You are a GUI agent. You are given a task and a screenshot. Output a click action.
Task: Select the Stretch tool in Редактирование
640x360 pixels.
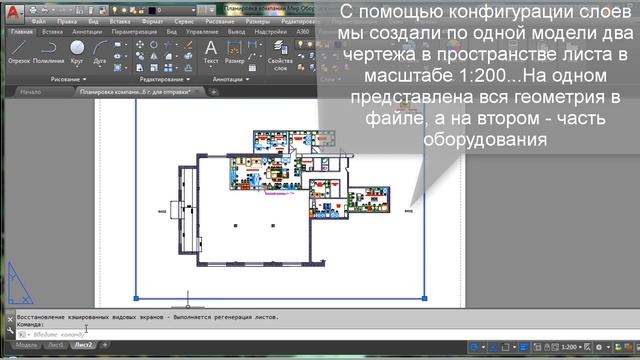[140, 68]
